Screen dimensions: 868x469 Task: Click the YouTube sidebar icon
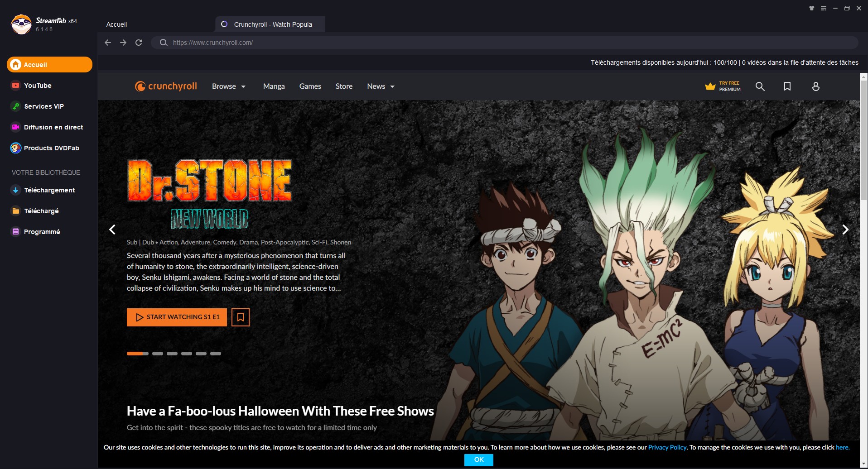tap(16, 86)
